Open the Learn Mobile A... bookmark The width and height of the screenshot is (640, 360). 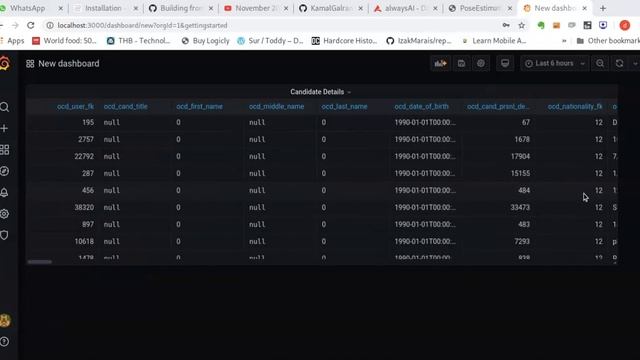coord(494,41)
